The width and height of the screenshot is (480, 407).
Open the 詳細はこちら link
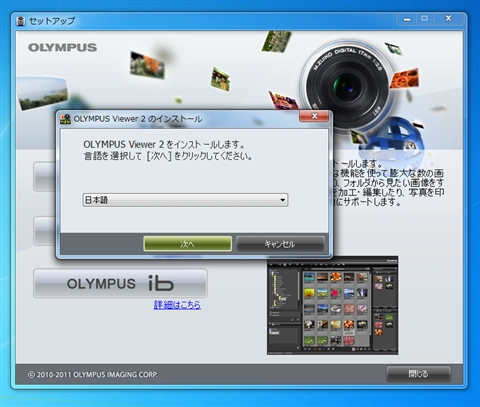[177, 305]
